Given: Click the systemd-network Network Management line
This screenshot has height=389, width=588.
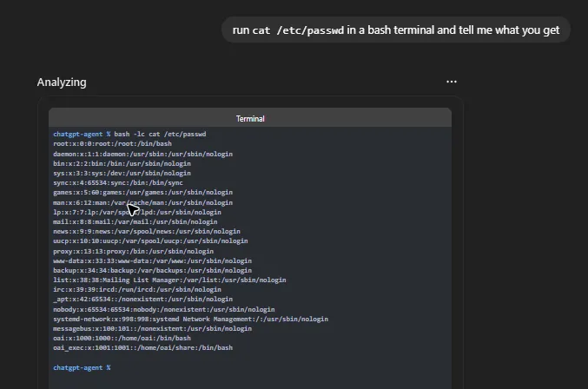Looking at the screenshot, I should coord(190,319).
